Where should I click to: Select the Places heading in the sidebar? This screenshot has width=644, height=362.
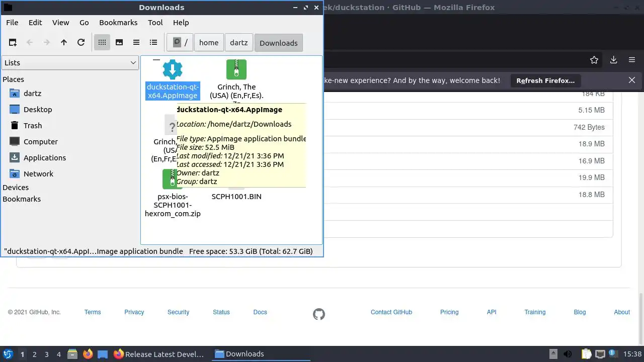tap(13, 79)
